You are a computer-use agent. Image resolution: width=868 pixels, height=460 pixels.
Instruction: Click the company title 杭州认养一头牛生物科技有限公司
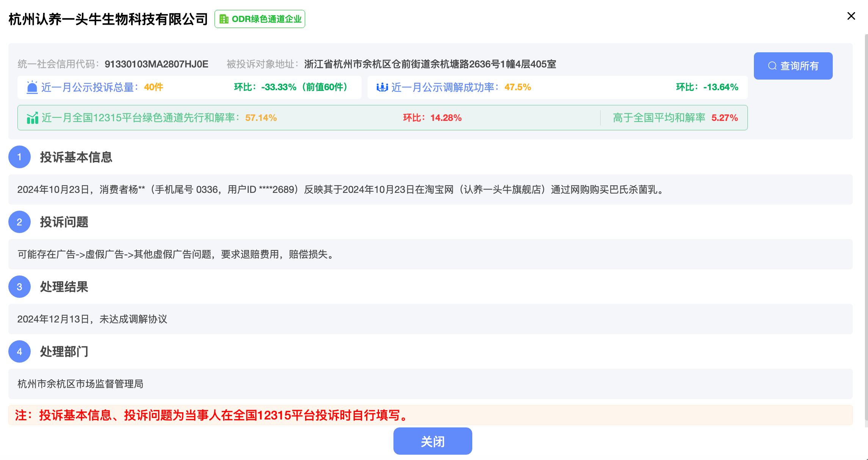tap(108, 19)
